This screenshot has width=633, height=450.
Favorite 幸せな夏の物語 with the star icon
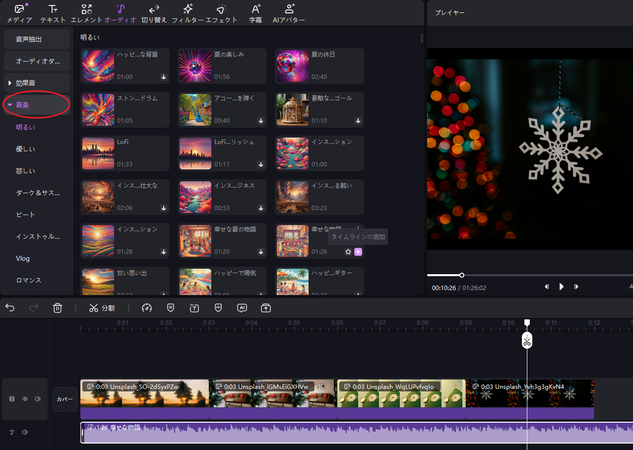(x=348, y=252)
